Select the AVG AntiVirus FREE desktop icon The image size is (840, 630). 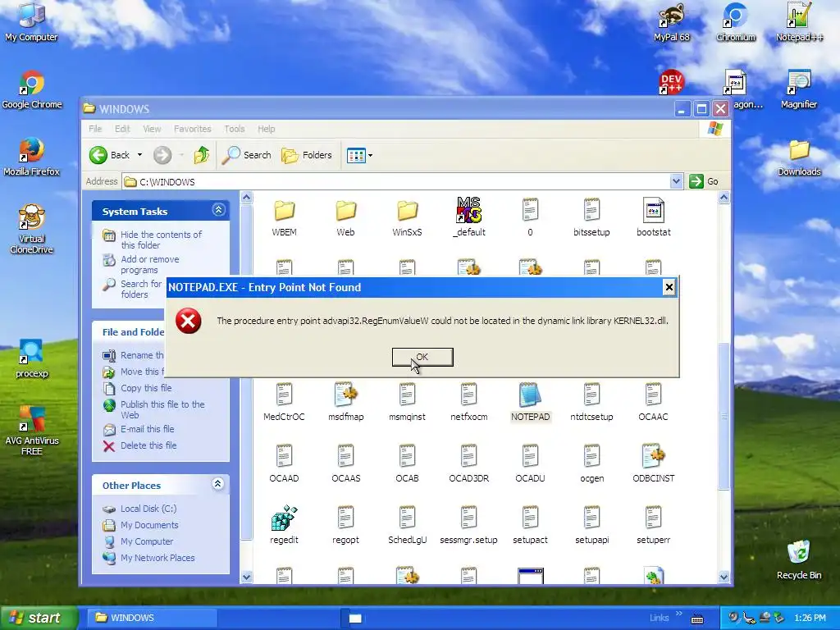point(32,431)
